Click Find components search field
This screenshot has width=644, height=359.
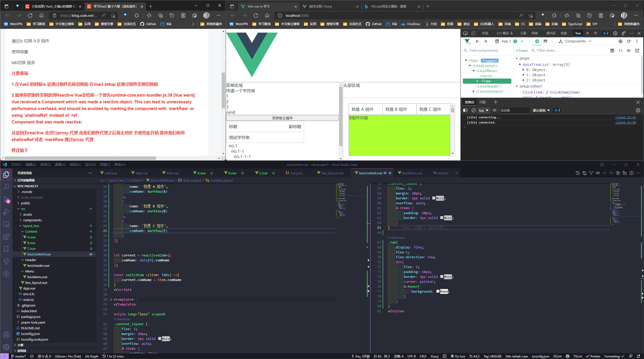point(487,51)
